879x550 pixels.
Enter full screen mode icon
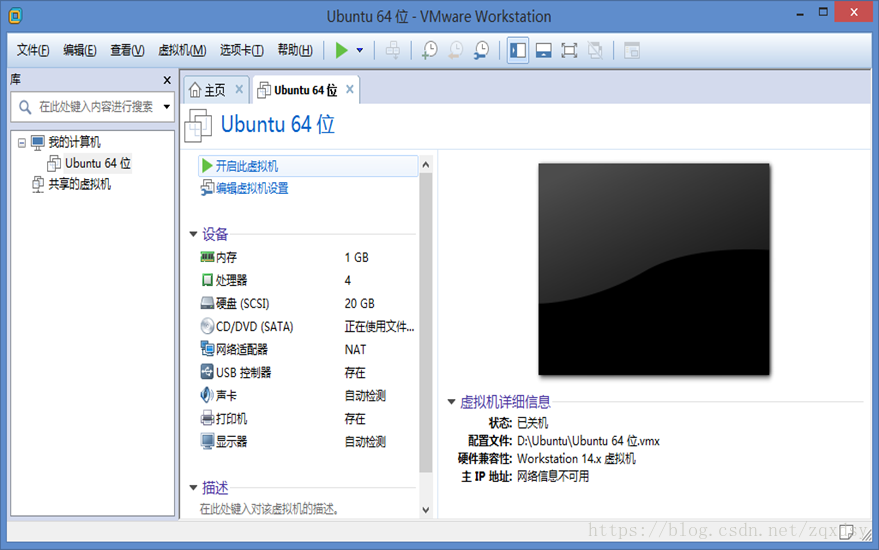click(x=569, y=50)
